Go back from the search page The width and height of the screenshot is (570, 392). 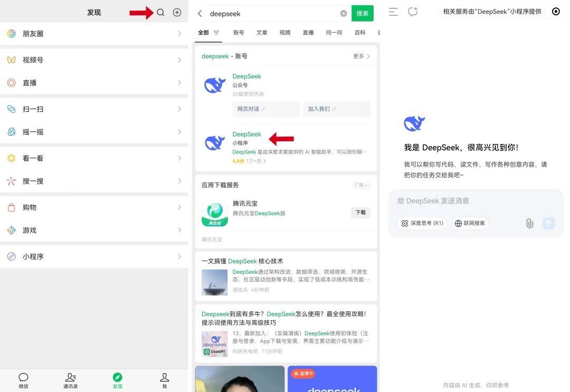point(199,14)
